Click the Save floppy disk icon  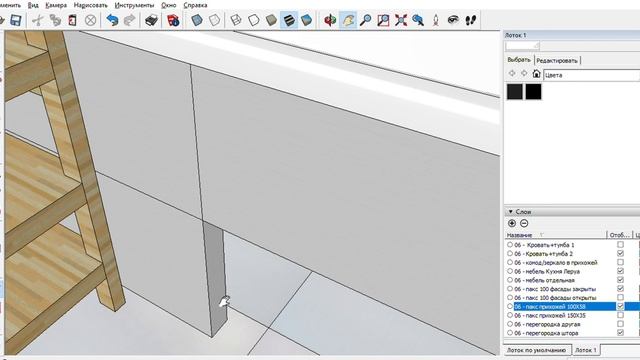16,20
